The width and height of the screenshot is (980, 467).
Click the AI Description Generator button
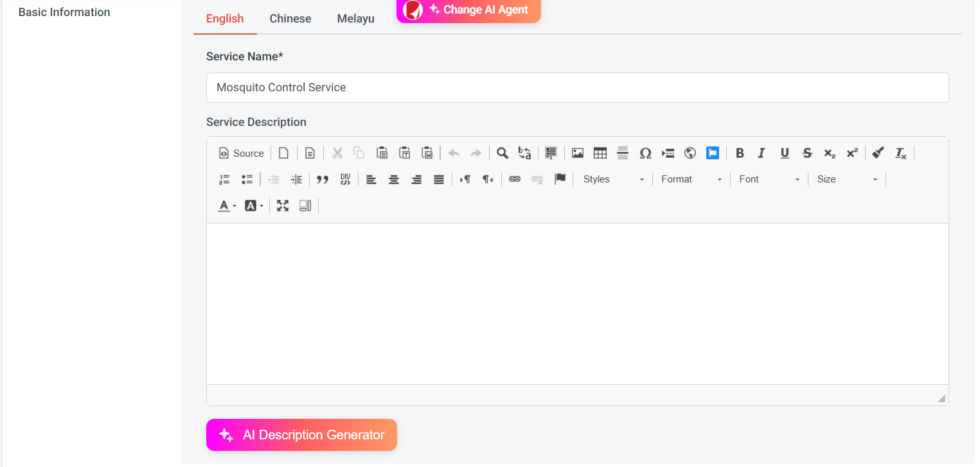tap(301, 435)
